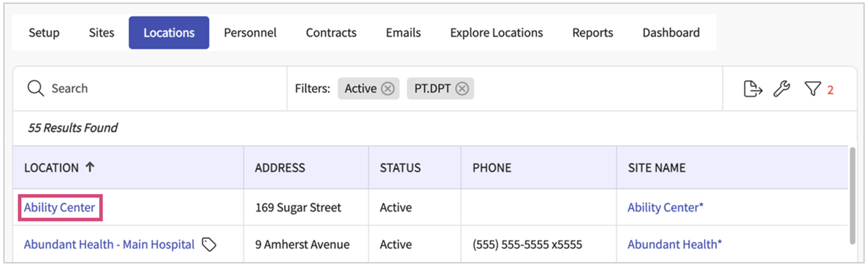868x267 pixels.
Task: Remove the PT.DPT filter chip
Action: tap(462, 88)
